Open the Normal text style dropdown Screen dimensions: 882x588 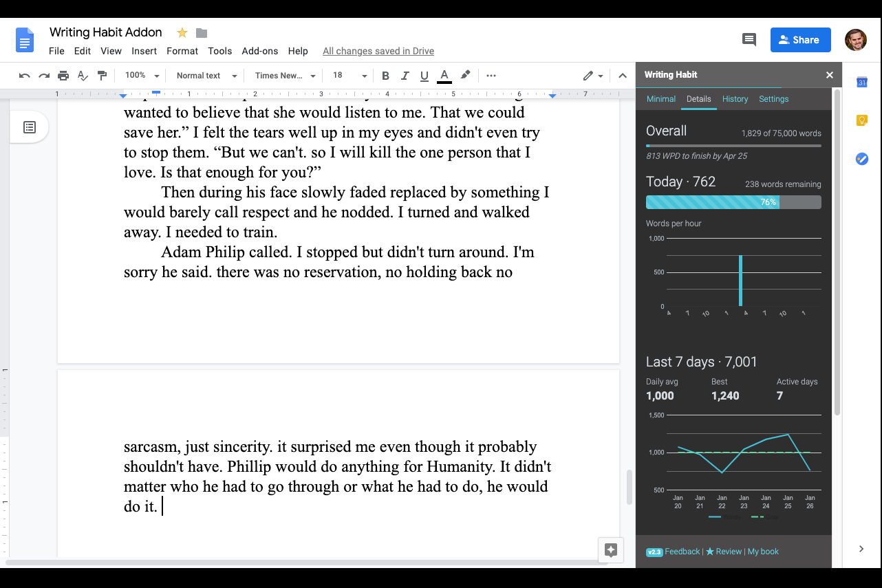206,76
